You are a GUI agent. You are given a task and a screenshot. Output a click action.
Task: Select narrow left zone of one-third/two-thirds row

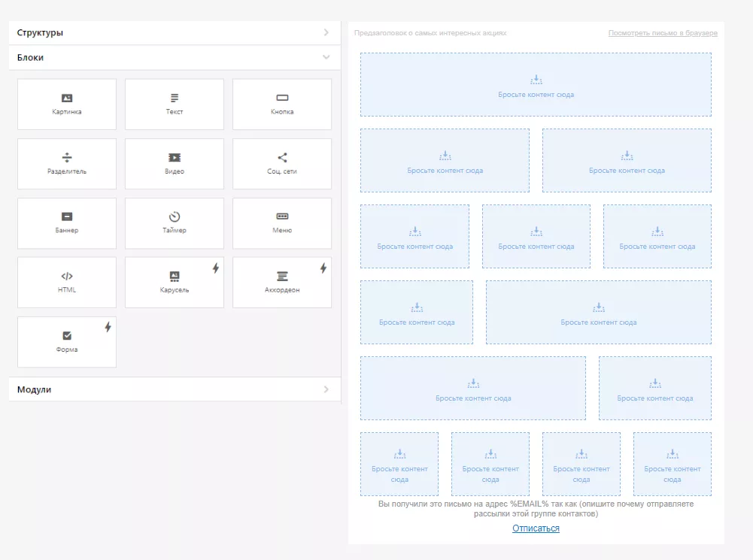click(x=417, y=313)
